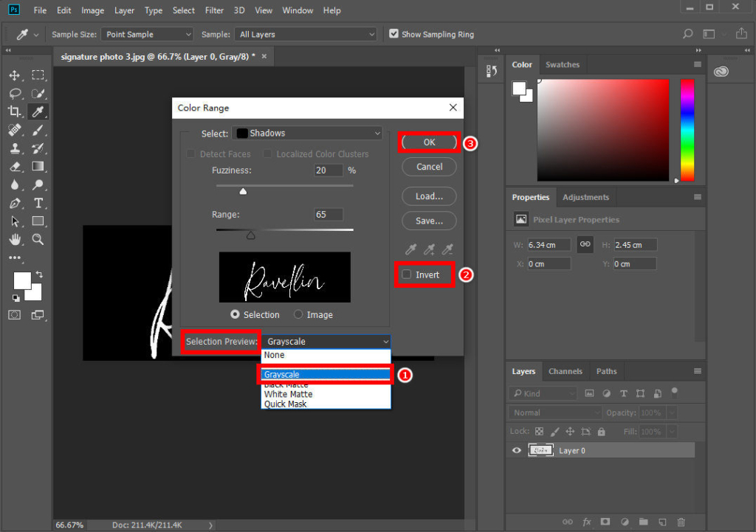Open Creative Cloud Libraries panel icon

[x=721, y=71]
